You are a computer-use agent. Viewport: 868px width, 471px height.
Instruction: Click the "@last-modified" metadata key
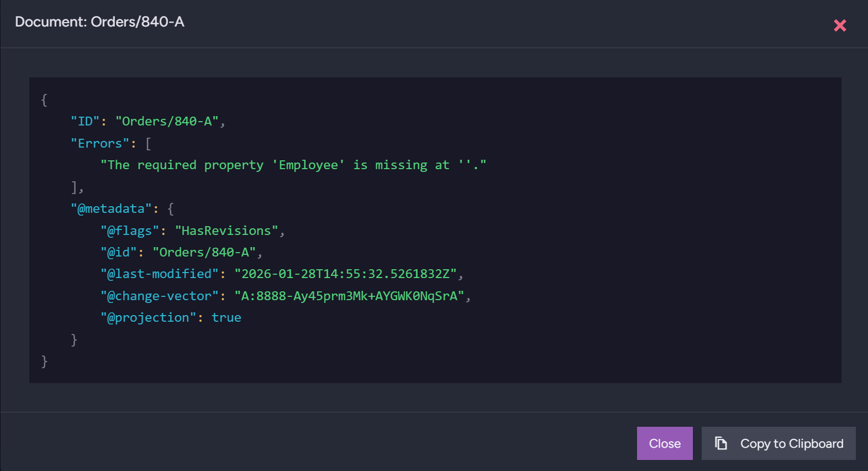159,274
